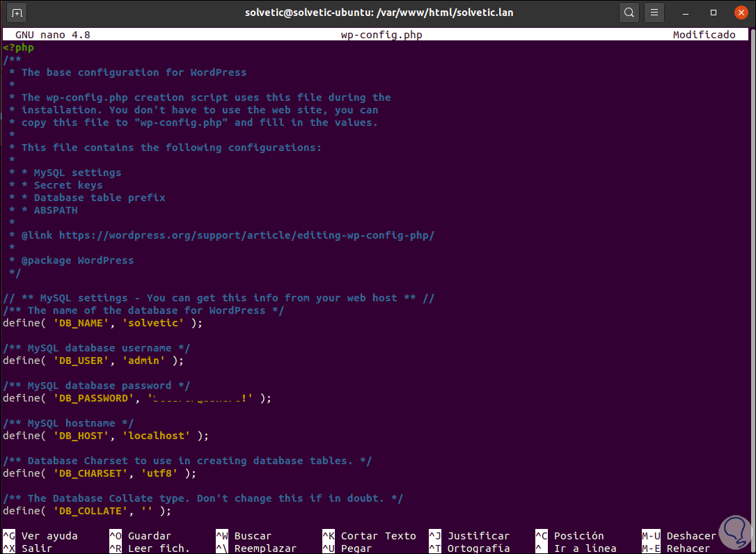Viewport: 756px width, 554px height.
Task: Open the terminal hamburger menu
Action: pyautogui.click(x=654, y=13)
